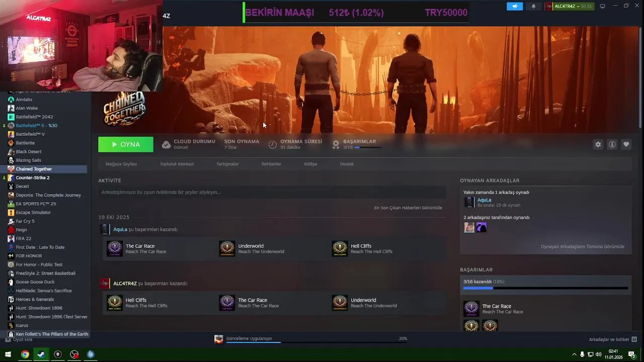Open Arkadaşlar ve Sohbet friends chat
The image size is (644, 362).
(x=613, y=339)
